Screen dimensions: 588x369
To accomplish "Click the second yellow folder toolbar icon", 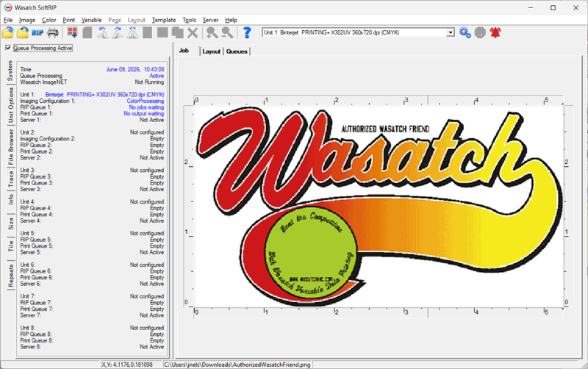I will [x=23, y=32].
